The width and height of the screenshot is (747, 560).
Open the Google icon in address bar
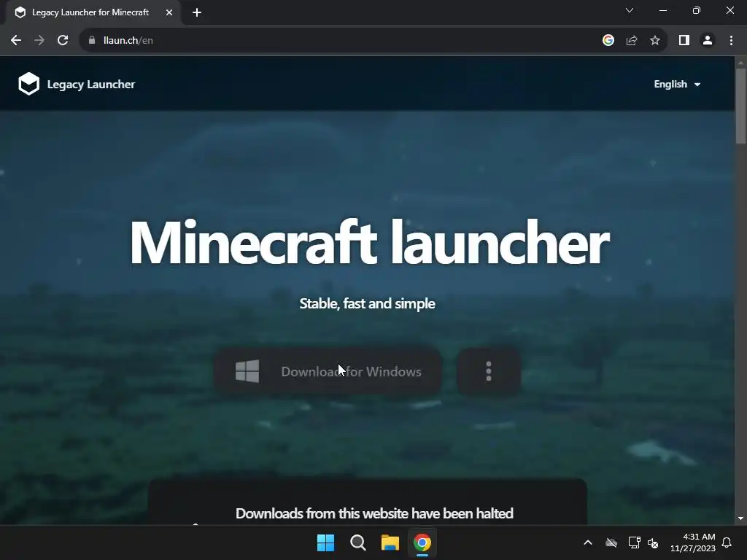(x=608, y=41)
